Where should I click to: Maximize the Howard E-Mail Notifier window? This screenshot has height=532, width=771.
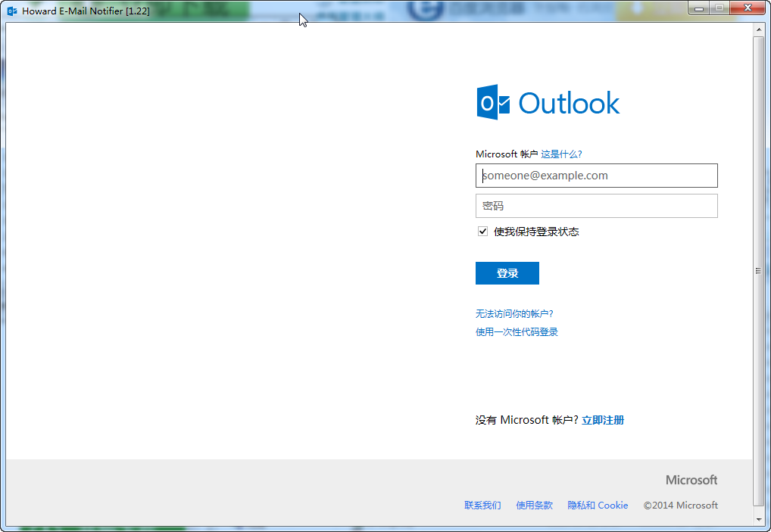click(x=719, y=8)
